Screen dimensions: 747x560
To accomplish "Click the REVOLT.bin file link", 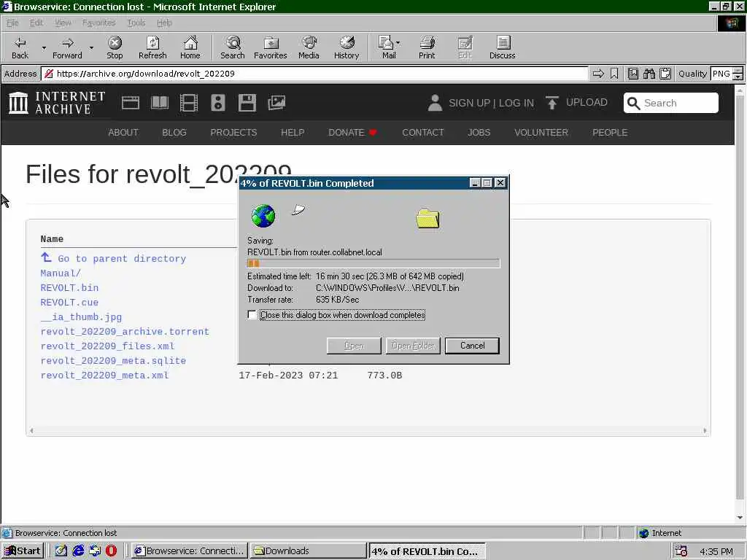I will [69, 287].
